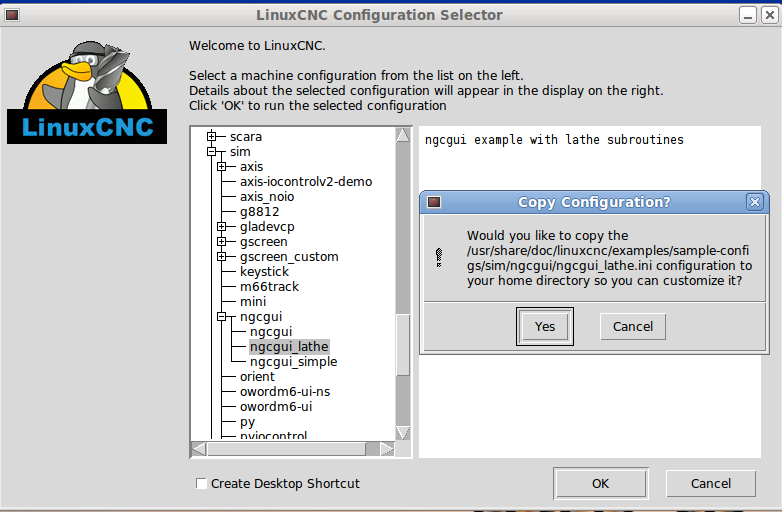Select the axis-iocontrolv2-demo configuration
782x512 pixels.
click(x=305, y=182)
